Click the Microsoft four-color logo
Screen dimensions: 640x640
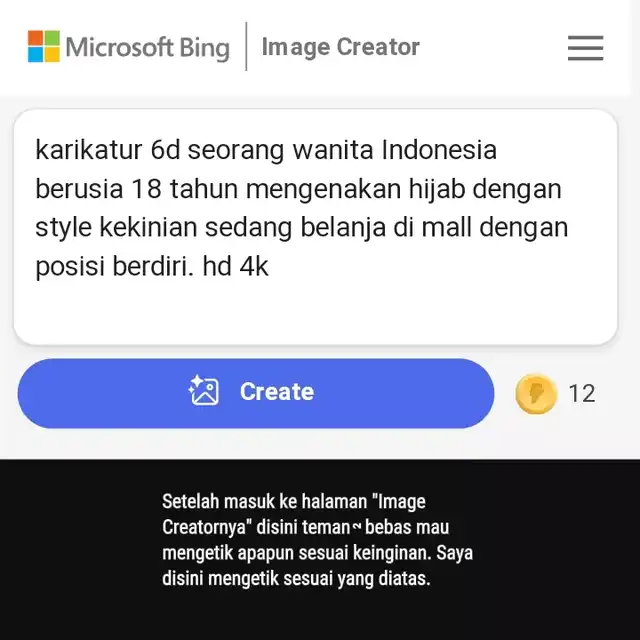click(x=44, y=47)
